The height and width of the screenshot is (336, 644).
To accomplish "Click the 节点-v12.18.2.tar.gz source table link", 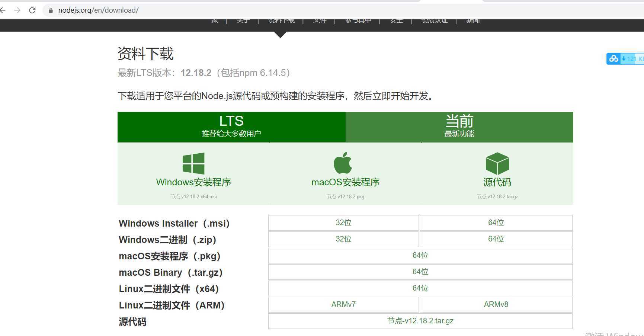I will point(420,321).
